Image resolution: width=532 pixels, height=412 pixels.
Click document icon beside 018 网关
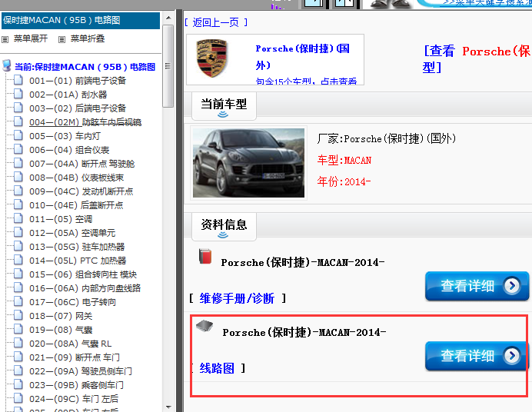[18, 315]
